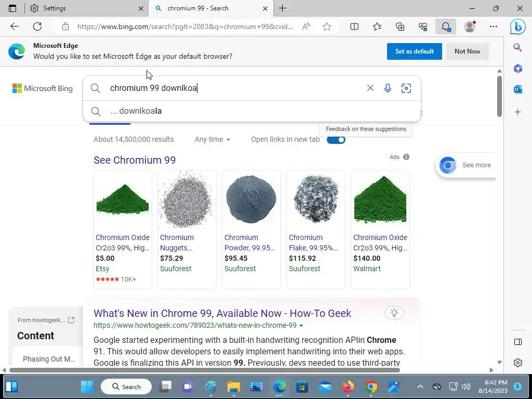Image resolution: width=532 pixels, height=399 pixels.
Task: Toggle Open links in new tab
Action: (x=336, y=140)
